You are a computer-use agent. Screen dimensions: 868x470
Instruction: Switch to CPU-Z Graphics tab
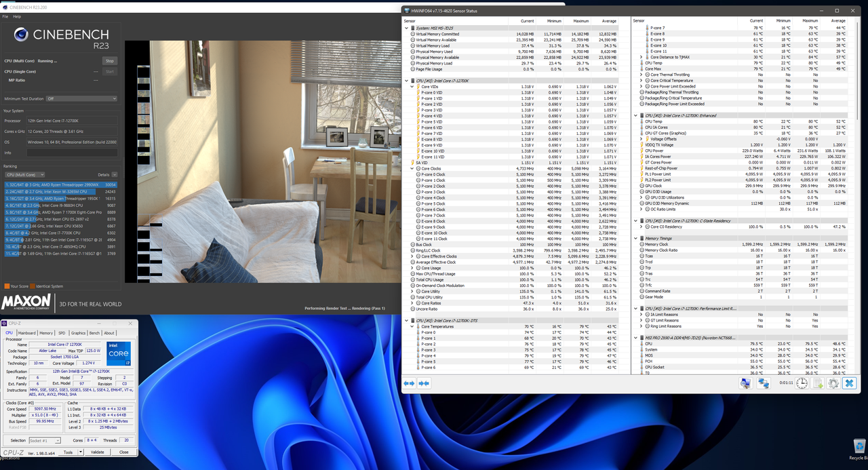(x=79, y=333)
